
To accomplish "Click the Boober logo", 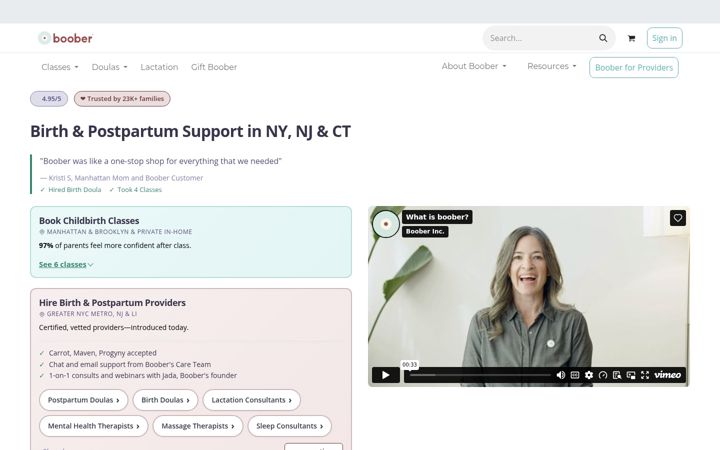I will 65,38.
